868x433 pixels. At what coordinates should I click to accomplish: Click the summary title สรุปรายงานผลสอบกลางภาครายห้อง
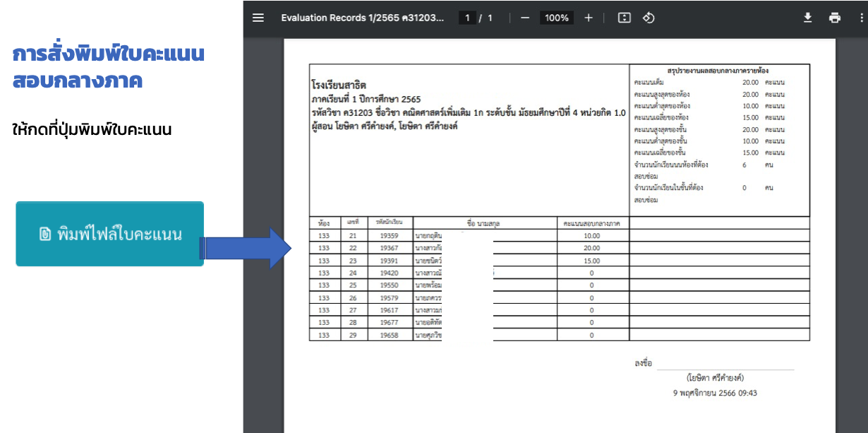pyautogui.click(x=718, y=71)
